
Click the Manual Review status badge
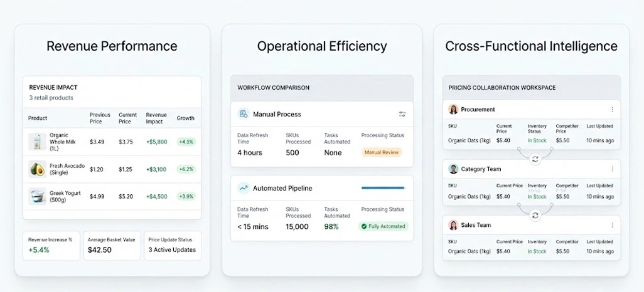pyautogui.click(x=382, y=152)
